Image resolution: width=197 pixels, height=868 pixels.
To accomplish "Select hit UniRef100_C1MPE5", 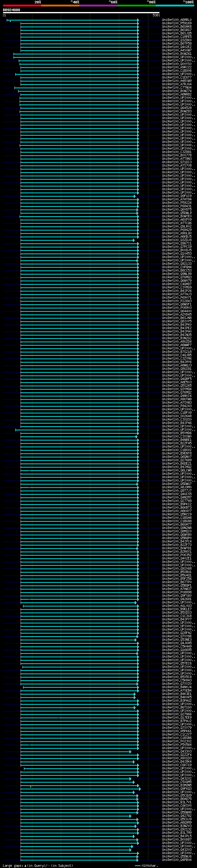I will point(177,37).
